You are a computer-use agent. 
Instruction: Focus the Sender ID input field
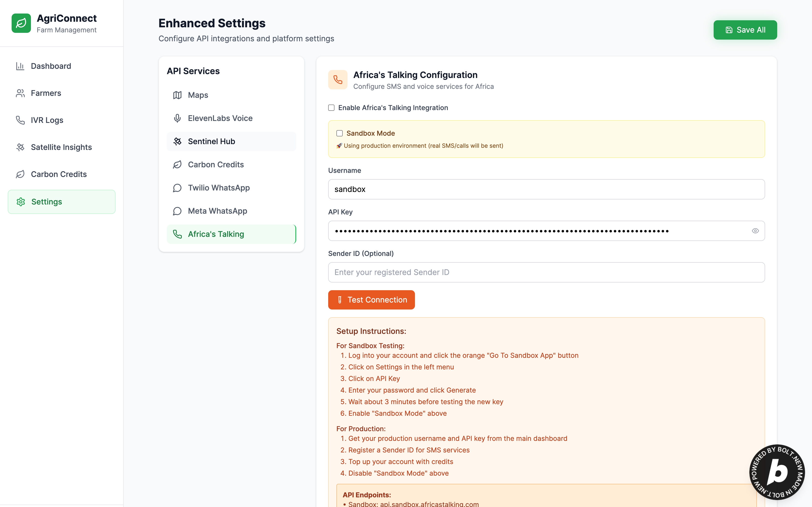pos(546,272)
